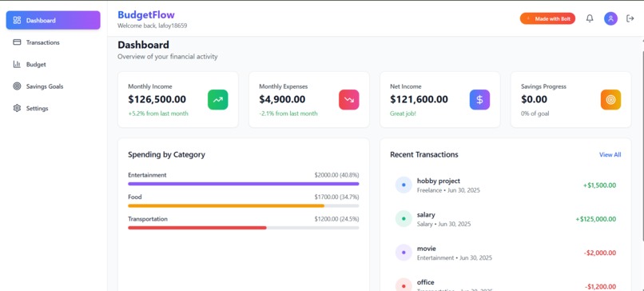644x291 pixels.
Task: Click the red Transportation spending bar
Action: 197,228
